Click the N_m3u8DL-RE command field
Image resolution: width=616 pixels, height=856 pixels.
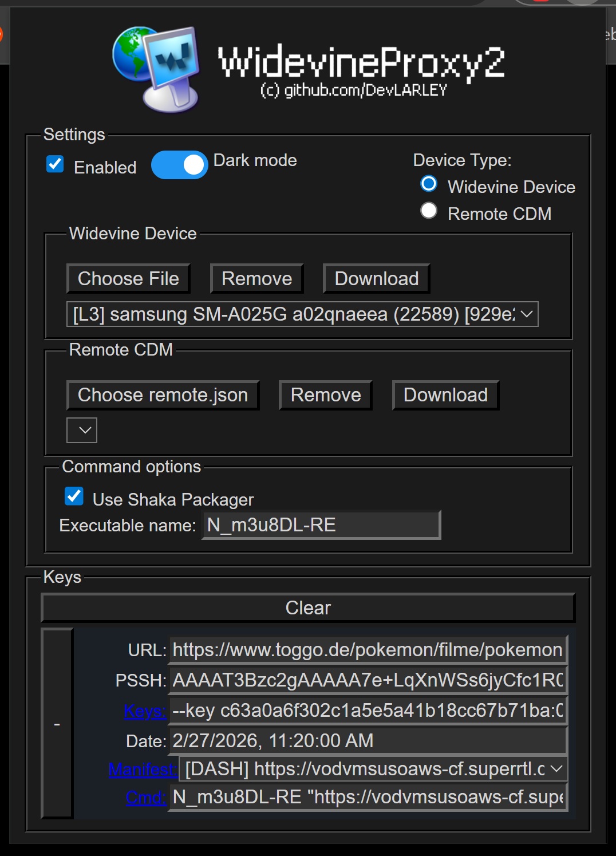click(368, 797)
